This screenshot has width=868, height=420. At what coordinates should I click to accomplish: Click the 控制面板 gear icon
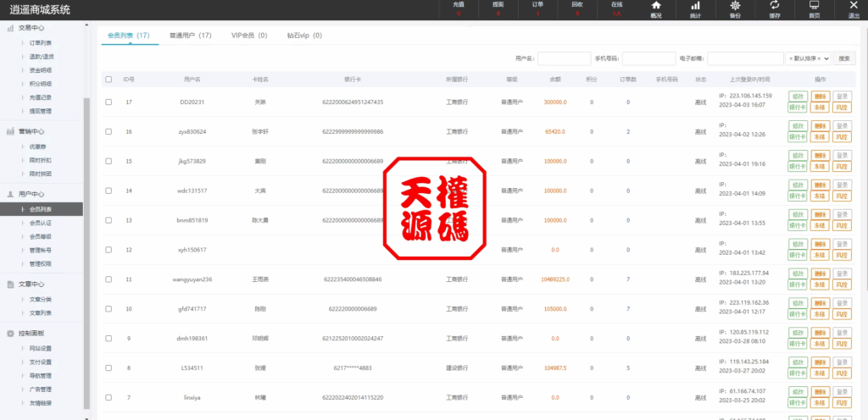pyautogui.click(x=10, y=334)
